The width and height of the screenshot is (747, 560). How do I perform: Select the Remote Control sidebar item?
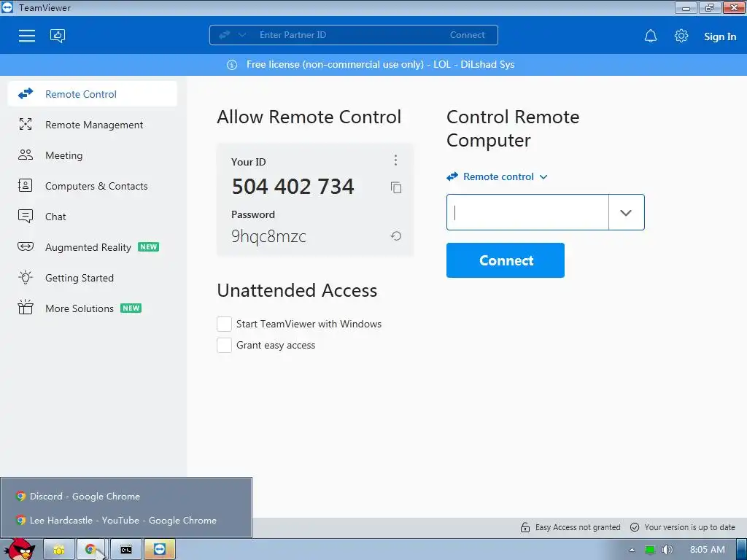click(93, 94)
